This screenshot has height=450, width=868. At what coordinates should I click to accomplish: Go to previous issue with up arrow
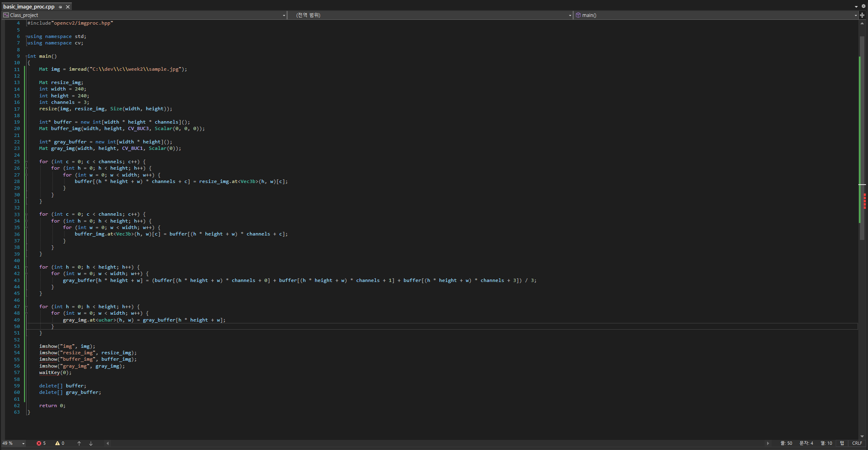[79, 443]
